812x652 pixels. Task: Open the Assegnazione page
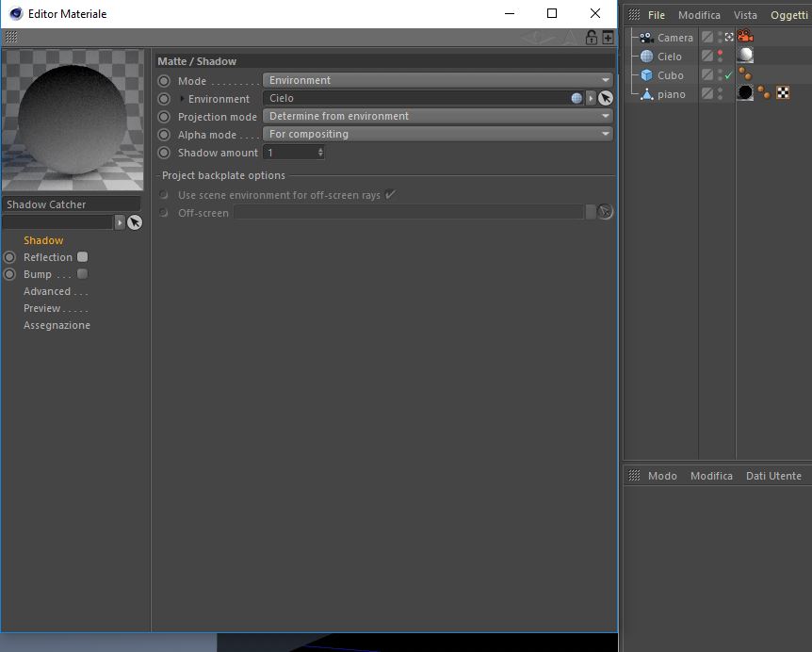(x=57, y=325)
